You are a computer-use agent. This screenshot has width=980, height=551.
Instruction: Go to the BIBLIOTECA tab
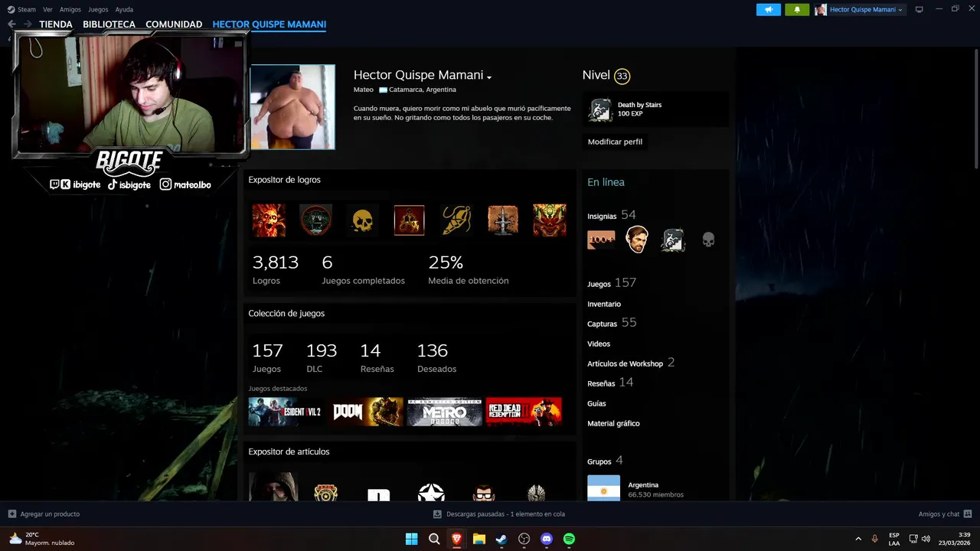(x=109, y=24)
